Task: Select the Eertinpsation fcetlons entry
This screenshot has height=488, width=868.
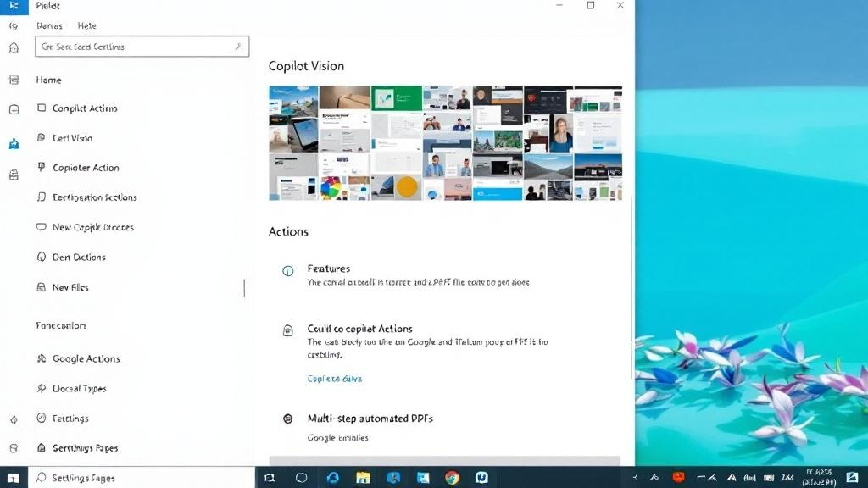Action: pos(95,197)
